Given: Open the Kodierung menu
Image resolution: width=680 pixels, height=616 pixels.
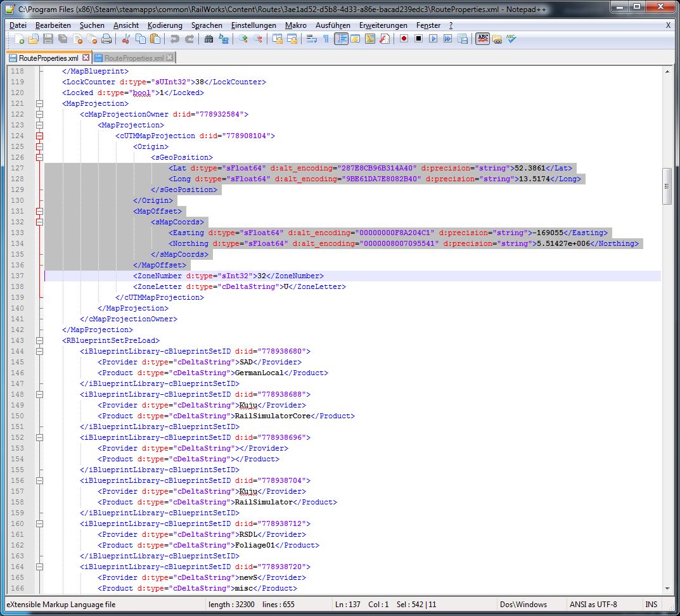Looking at the screenshot, I should pos(165,25).
